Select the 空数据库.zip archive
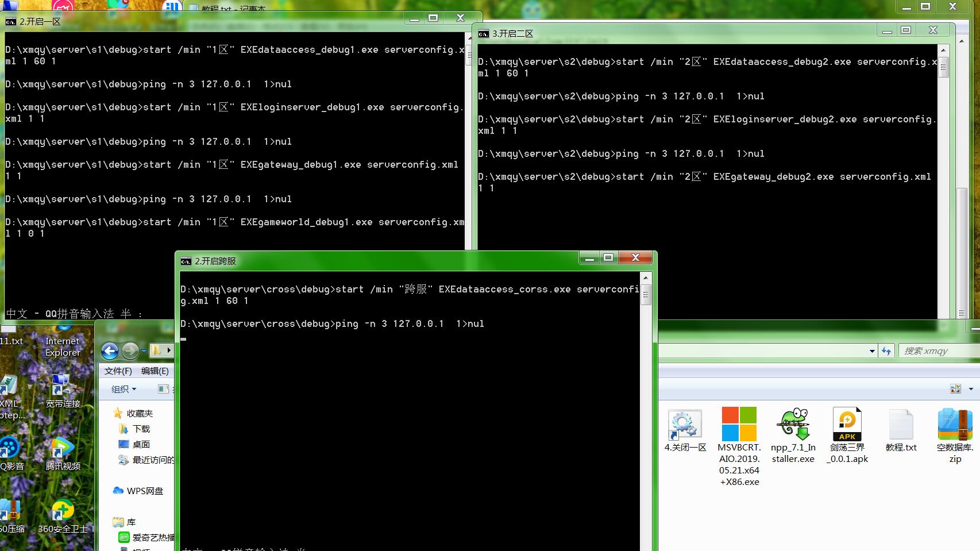 (954, 425)
